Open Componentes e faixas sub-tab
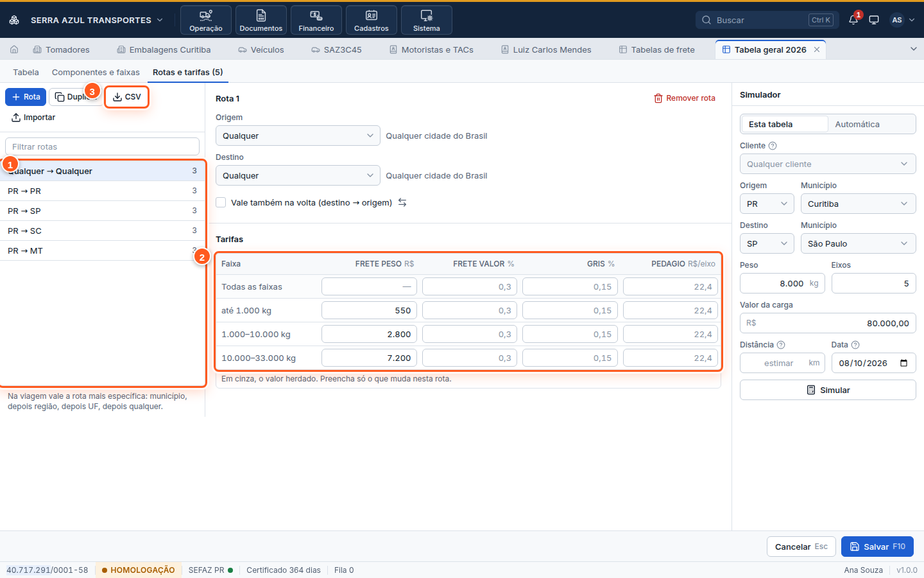The height and width of the screenshot is (578, 924). (x=96, y=72)
